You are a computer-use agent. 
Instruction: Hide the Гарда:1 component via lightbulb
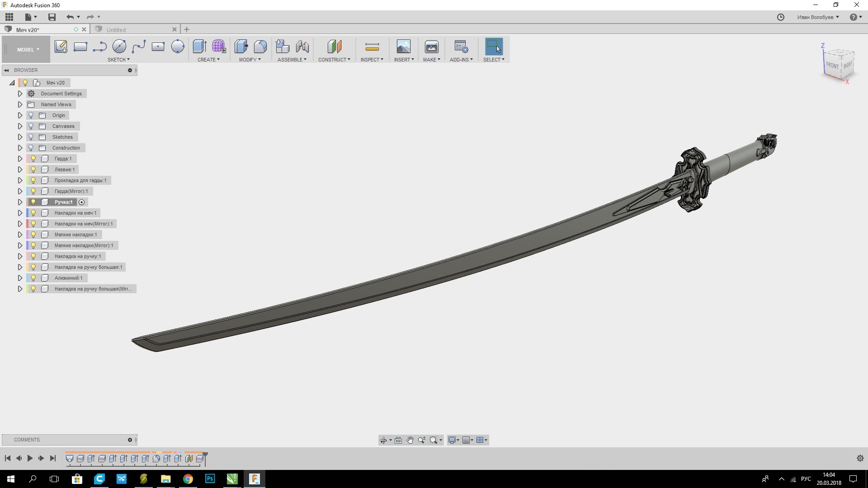(33, 159)
